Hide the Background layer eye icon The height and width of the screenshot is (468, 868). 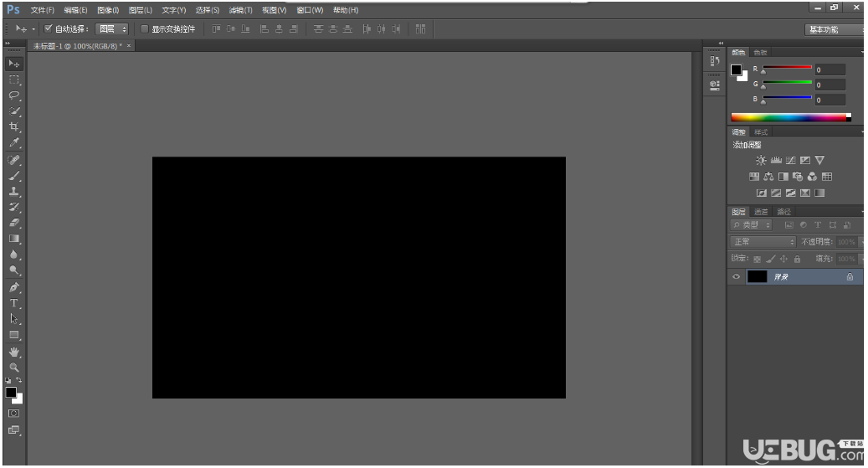[x=736, y=277]
